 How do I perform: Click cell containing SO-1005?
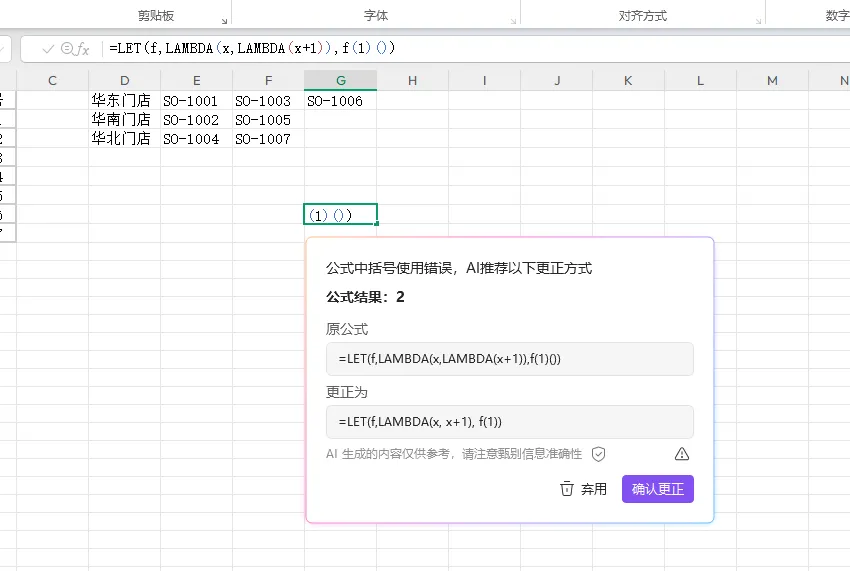tap(268, 119)
